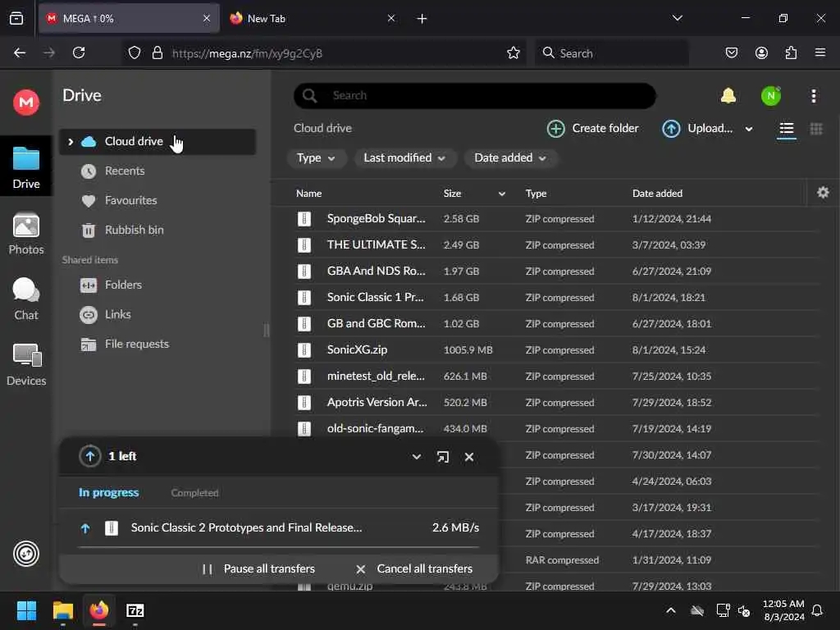Switch to the New Tab browser tab
The width and height of the screenshot is (840, 630).
pos(314,18)
